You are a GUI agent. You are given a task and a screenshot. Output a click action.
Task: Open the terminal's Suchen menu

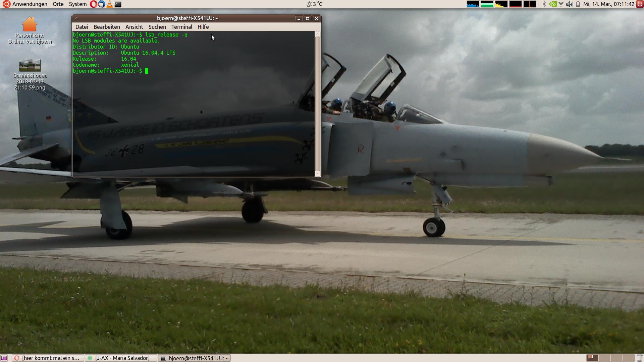point(157,27)
